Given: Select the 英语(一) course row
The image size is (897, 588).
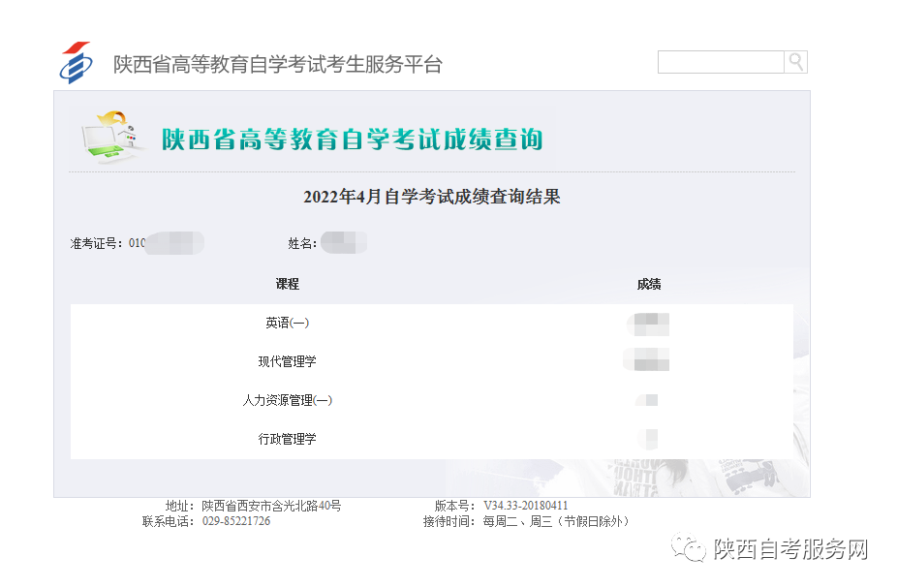Looking at the screenshot, I should click(x=432, y=324).
